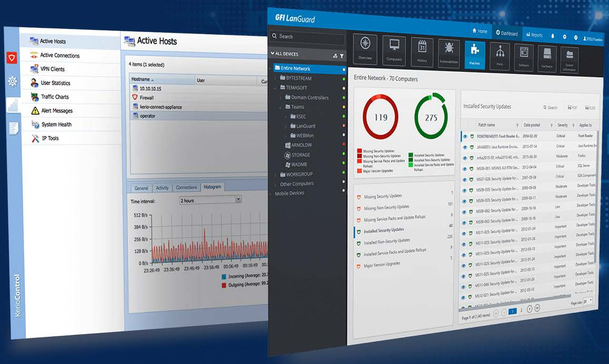The height and width of the screenshot is (364, 609).
Task: Open the Reports tab in LanGuard
Action: click(534, 35)
